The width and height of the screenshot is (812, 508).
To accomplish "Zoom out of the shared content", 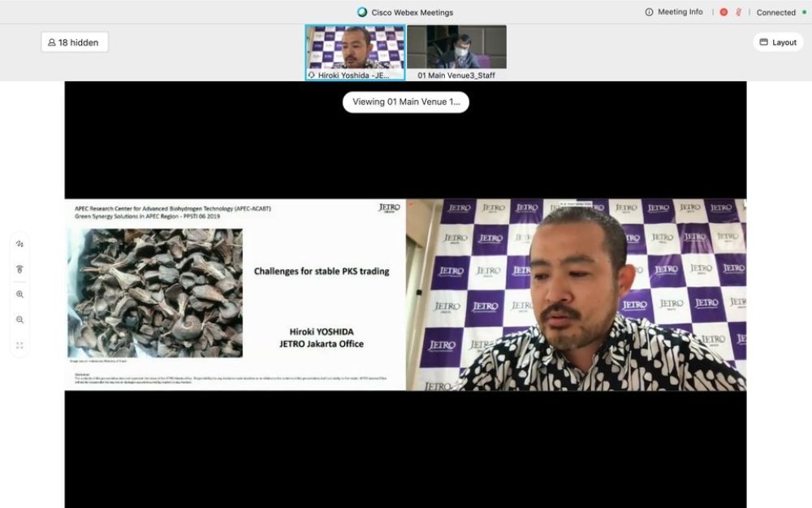I will pos(19,319).
